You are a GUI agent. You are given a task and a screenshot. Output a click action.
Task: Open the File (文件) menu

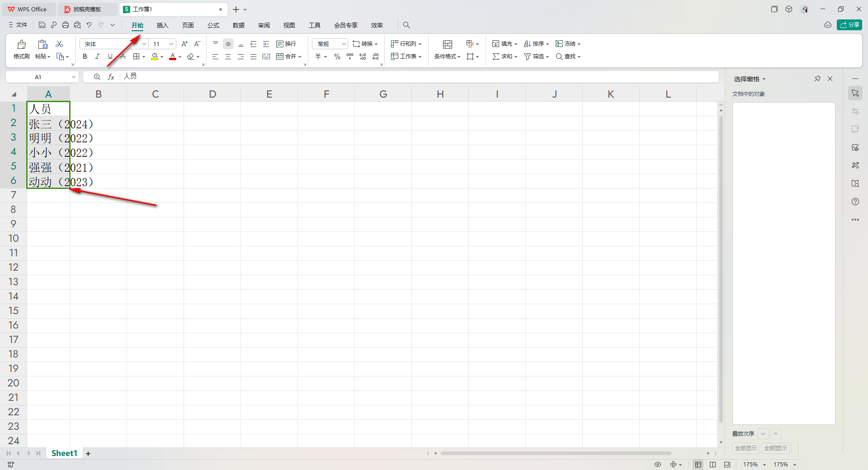(x=18, y=25)
